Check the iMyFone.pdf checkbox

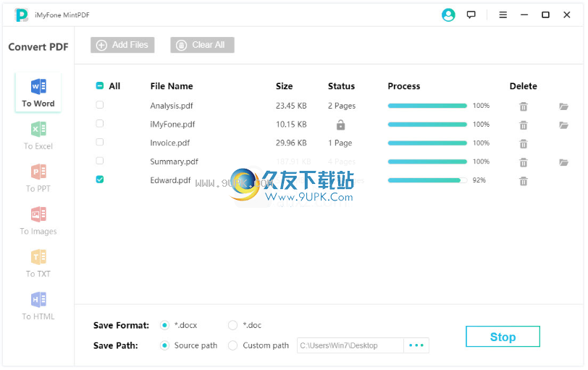coord(100,124)
